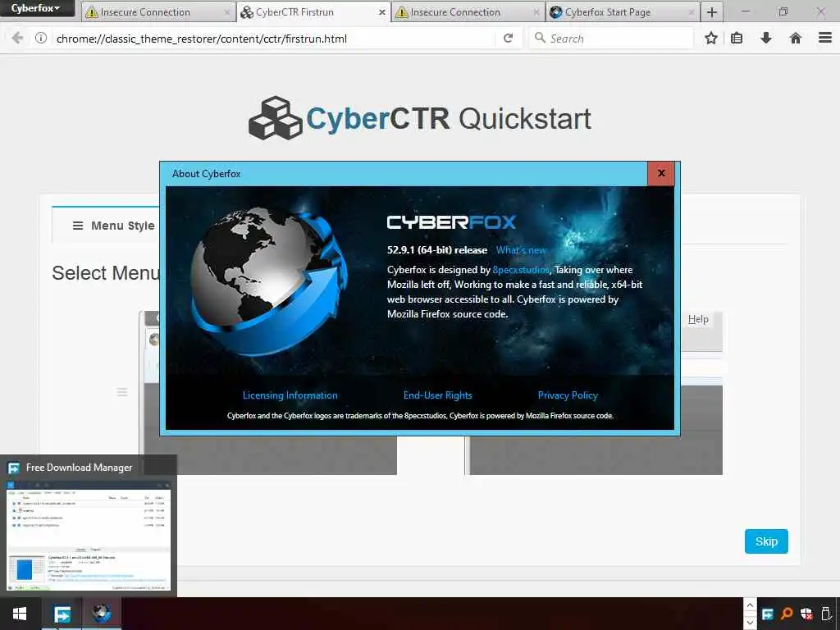
Task: Go back with the back arrow
Action: [17, 38]
